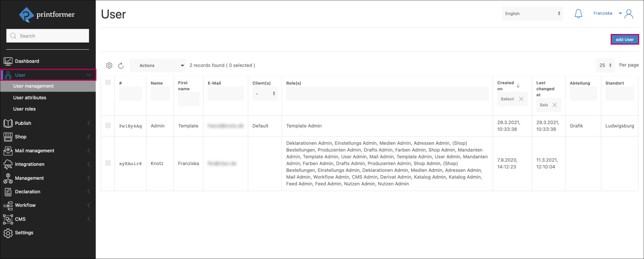Image resolution: width=644 pixels, height=259 pixels.
Task: Click the sidebar Search field
Action: (x=48, y=36)
